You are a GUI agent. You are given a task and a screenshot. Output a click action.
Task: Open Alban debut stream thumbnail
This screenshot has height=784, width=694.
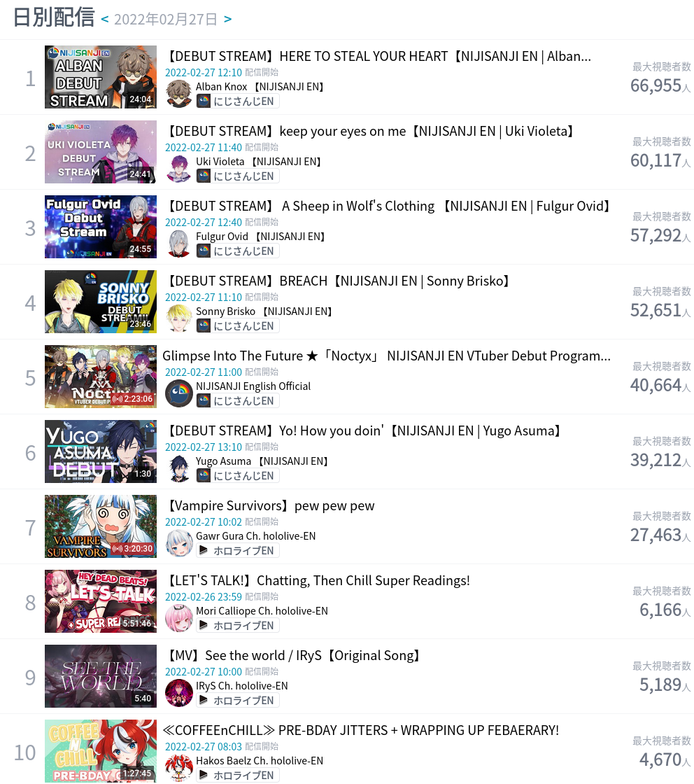coord(101,77)
